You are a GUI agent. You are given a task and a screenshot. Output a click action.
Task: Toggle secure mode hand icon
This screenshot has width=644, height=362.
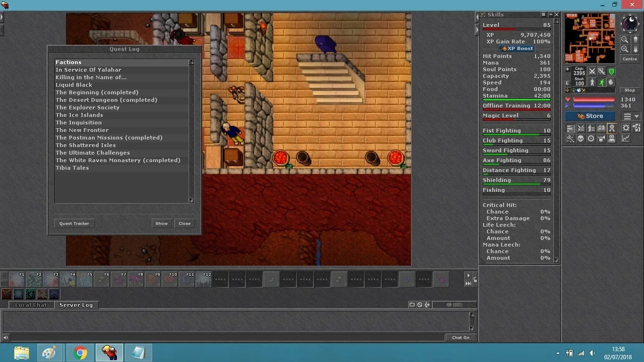point(611,82)
